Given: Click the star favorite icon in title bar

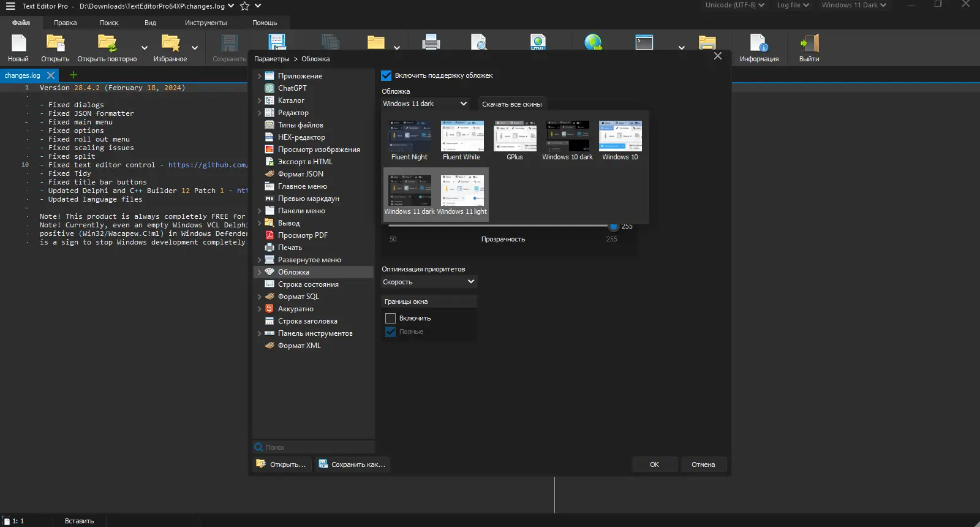Looking at the screenshot, I should point(245,6).
